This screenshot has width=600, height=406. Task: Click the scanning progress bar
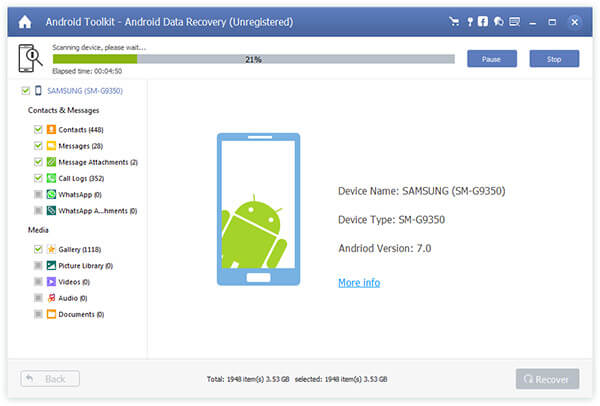253,59
